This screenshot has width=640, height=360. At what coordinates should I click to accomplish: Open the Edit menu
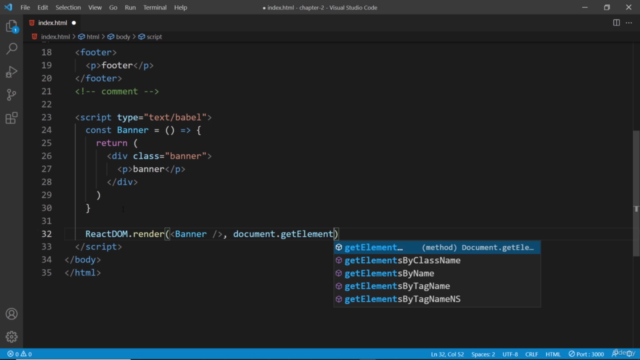click(42, 7)
